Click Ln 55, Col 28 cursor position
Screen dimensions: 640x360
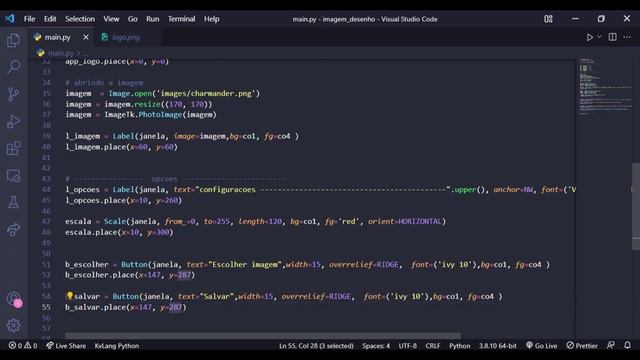[x=316, y=346]
